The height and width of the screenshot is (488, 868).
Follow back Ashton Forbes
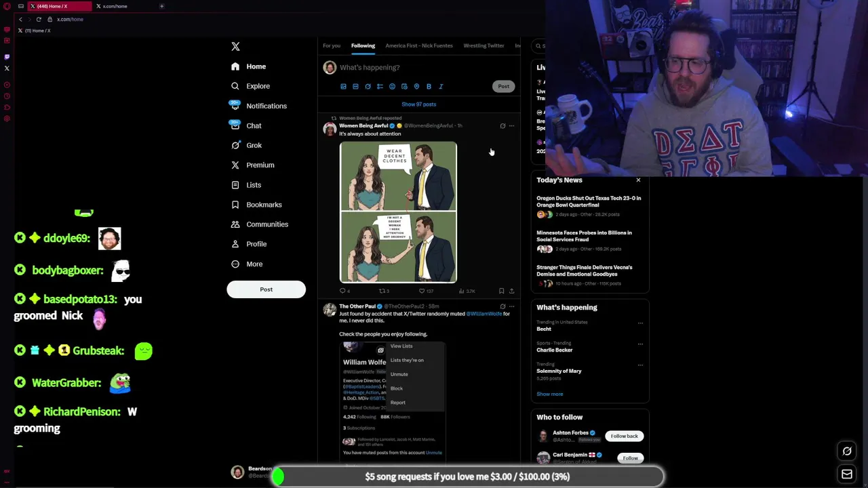[x=624, y=436]
